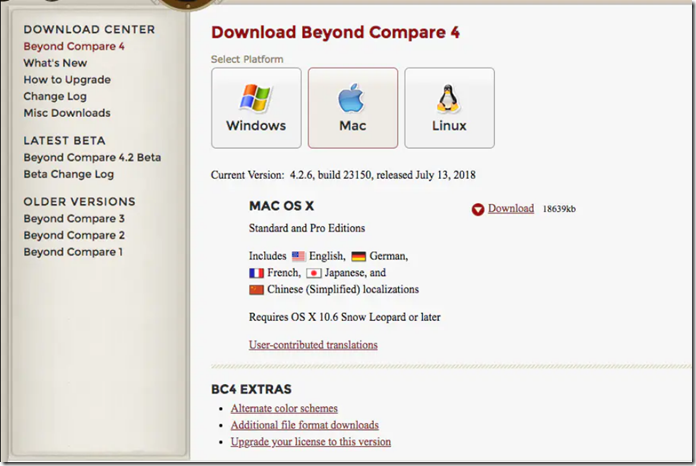The height and width of the screenshot is (466, 696).
Task: Click the German flag icon
Action: pyautogui.click(x=359, y=256)
